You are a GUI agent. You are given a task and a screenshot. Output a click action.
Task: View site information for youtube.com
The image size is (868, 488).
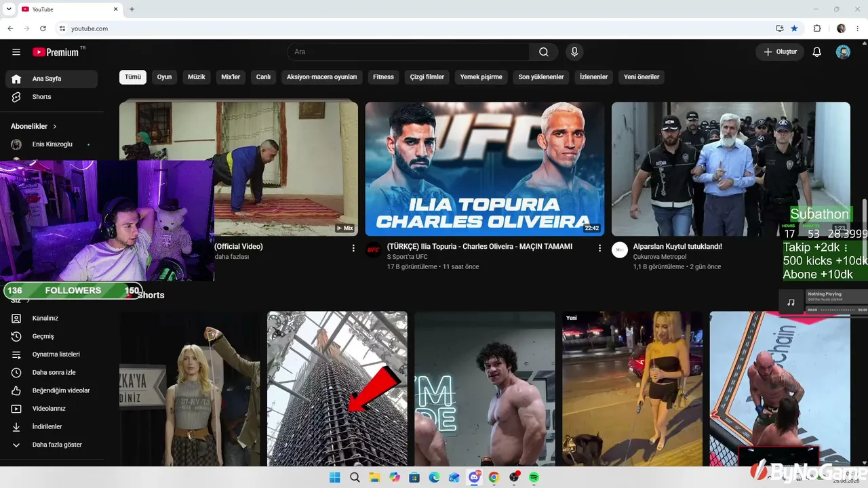point(62,28)
